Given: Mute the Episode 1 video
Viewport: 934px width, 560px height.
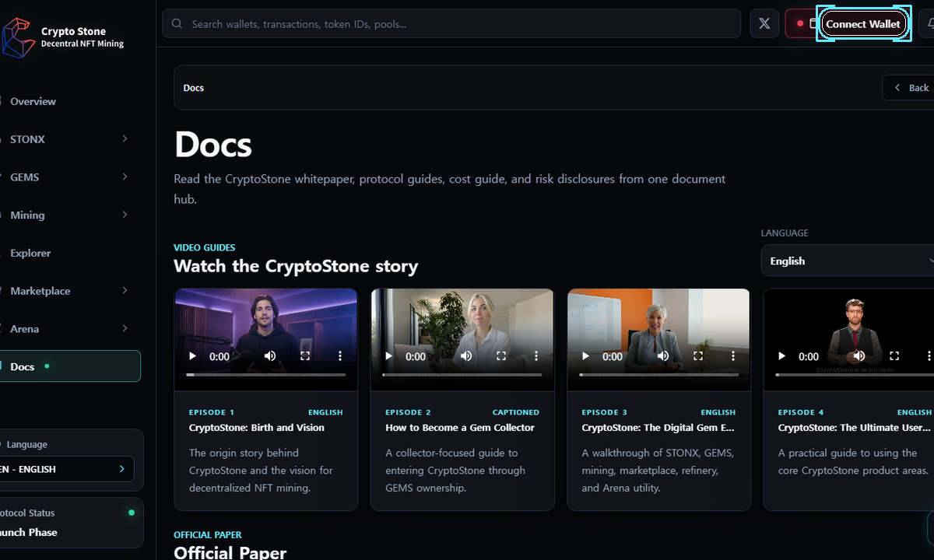Looking at the screenshot, I should [x=270, y=356].
